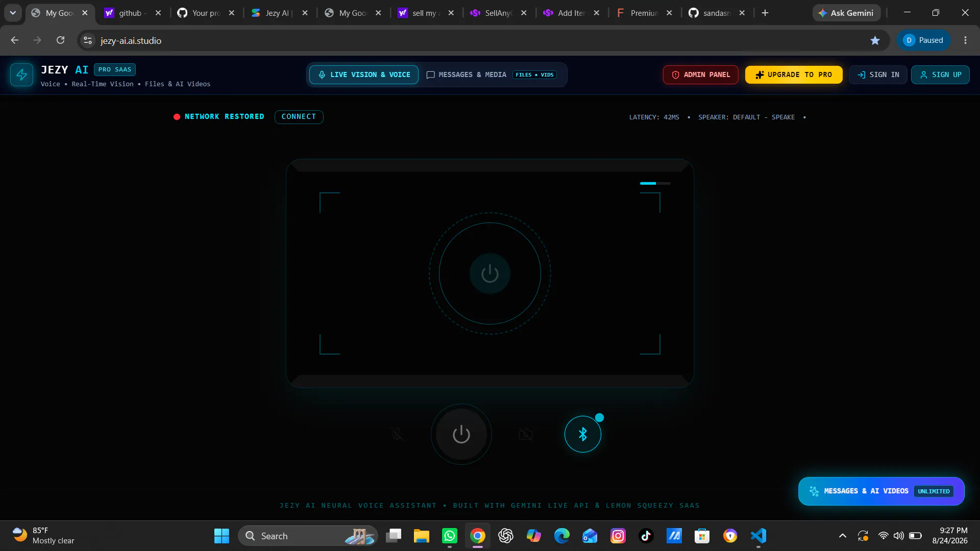Switch to the github browser tab
The width and height of the screenshot is (980, 551).
133,13
